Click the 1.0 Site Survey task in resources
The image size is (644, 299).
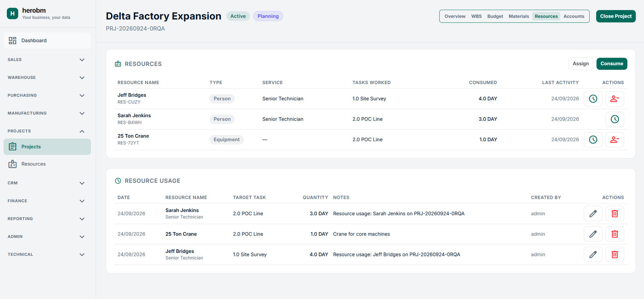point(369,99)
